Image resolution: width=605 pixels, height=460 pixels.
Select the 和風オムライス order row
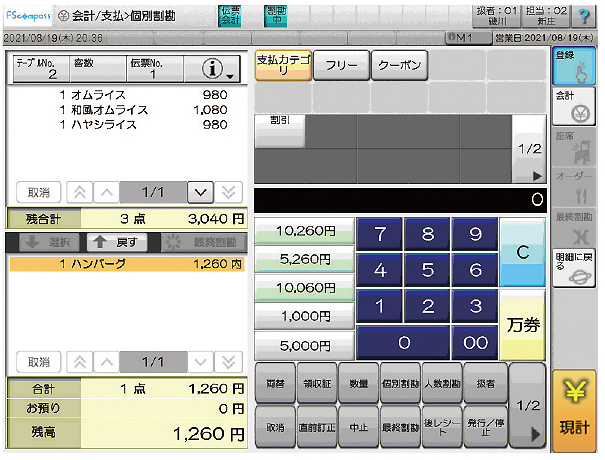[127, 110]
